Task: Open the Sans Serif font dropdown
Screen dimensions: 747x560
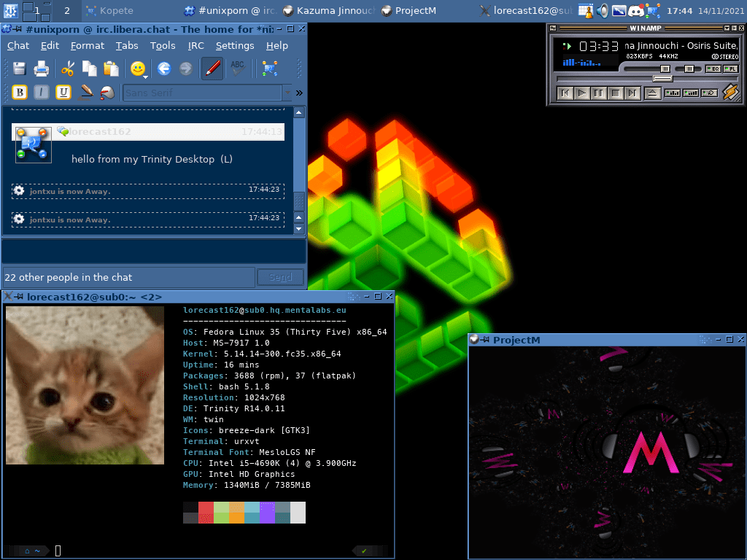Action: coord(204,93)
